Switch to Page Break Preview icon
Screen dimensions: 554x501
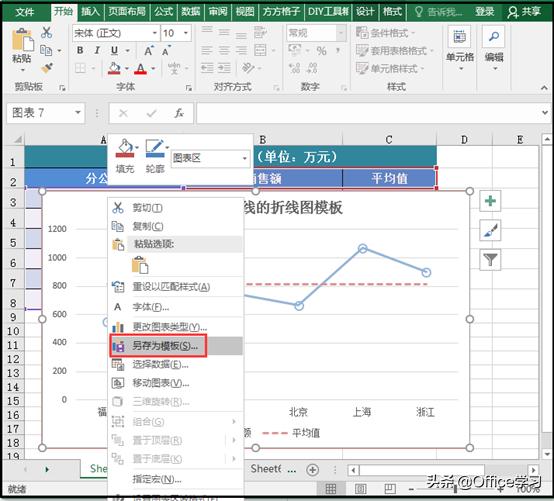[x=390, y=489]
